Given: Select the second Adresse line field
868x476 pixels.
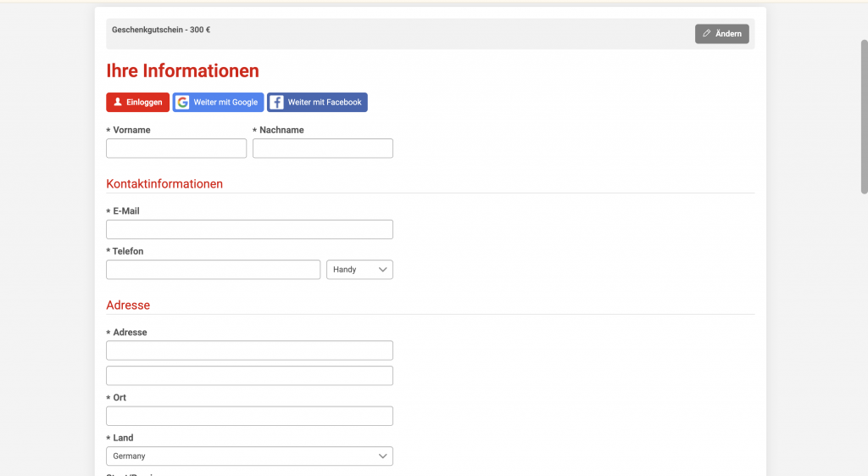Looking at the screenshot, I should [249, 376].
